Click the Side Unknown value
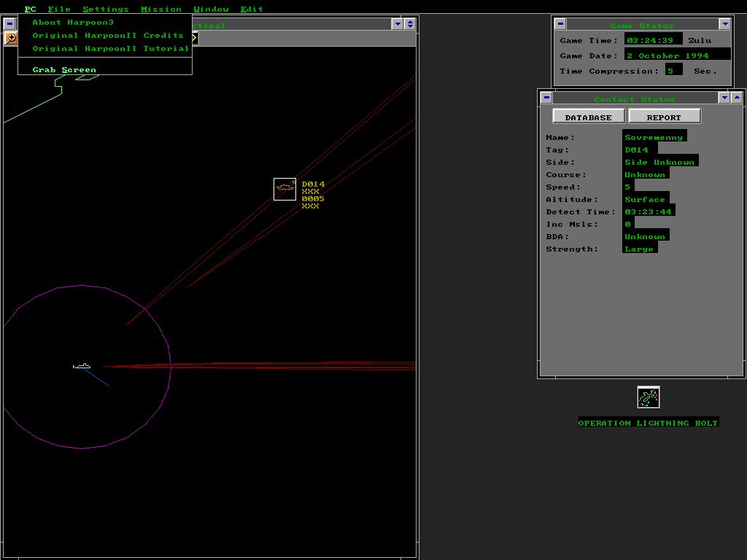The width and height of the screenshot is (747, 560). (660, 162)
